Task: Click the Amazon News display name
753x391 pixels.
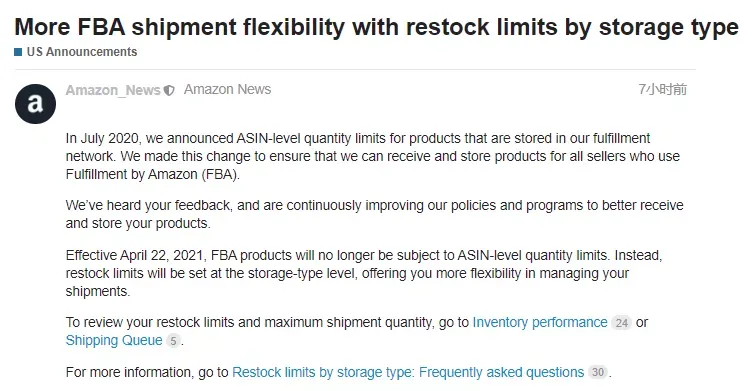Action: [227, 89]
